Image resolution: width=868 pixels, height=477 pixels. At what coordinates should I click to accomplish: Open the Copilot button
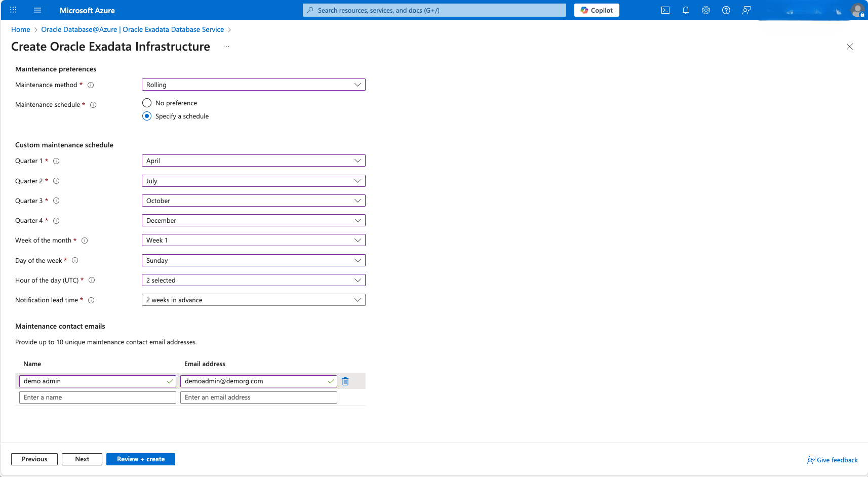(596, 10)
